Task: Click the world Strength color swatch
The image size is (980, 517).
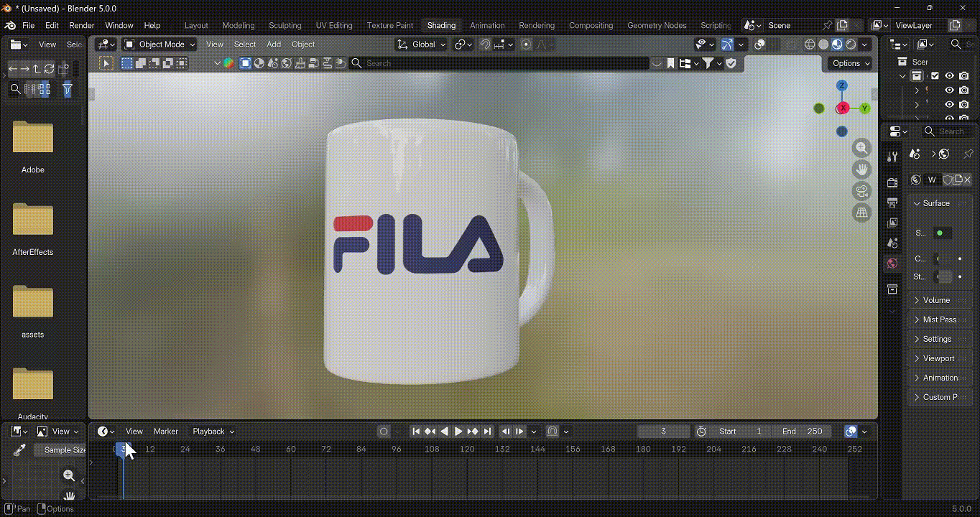Action: pyautogui.click(x=944, y=276)
